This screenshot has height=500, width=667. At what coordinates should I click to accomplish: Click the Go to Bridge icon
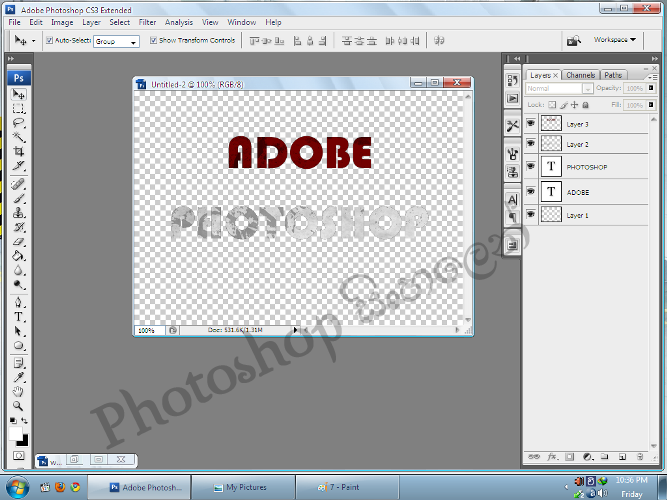pyautogui.click(x=573, y=40)
